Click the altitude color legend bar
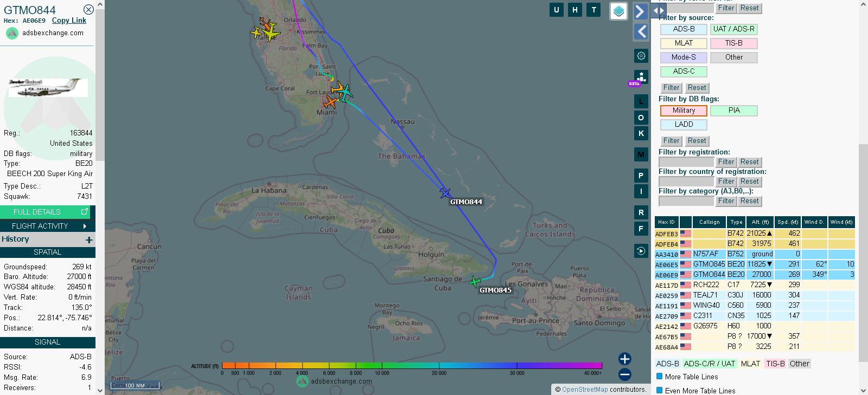Image resolution: width=868 pixels, height=395 pixels. (412, 366)
